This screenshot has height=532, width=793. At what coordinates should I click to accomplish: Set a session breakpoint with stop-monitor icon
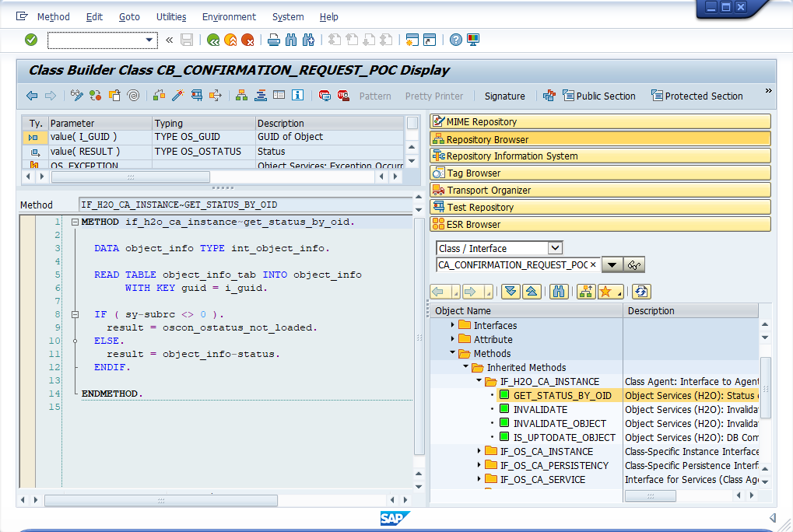pyautogui.click(x=325, y=95)
